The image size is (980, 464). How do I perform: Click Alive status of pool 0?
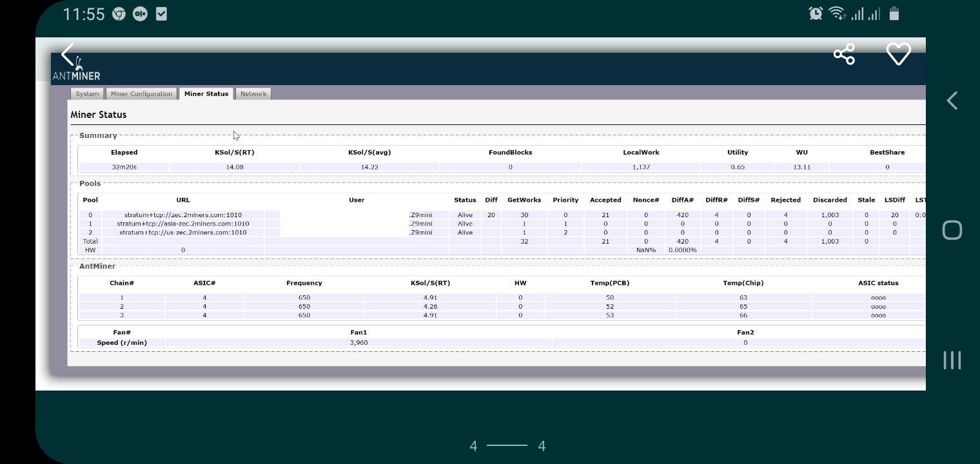point(465,215)
